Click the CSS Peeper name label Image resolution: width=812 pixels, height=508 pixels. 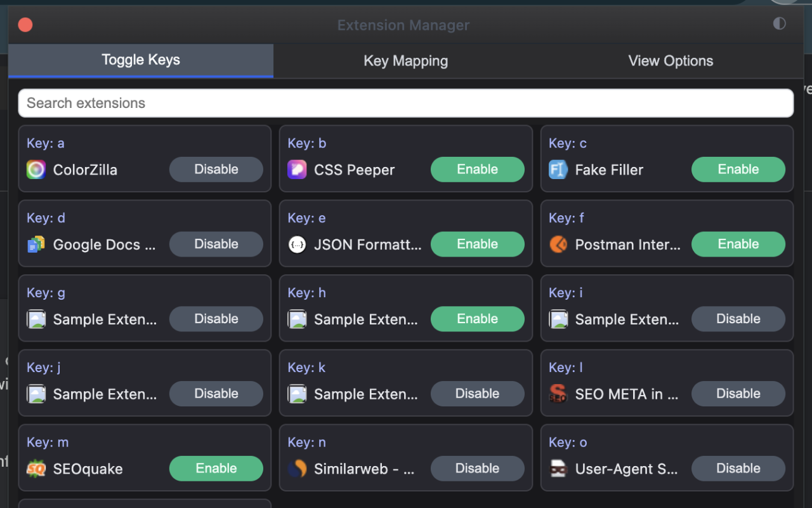tap(355, 170)
